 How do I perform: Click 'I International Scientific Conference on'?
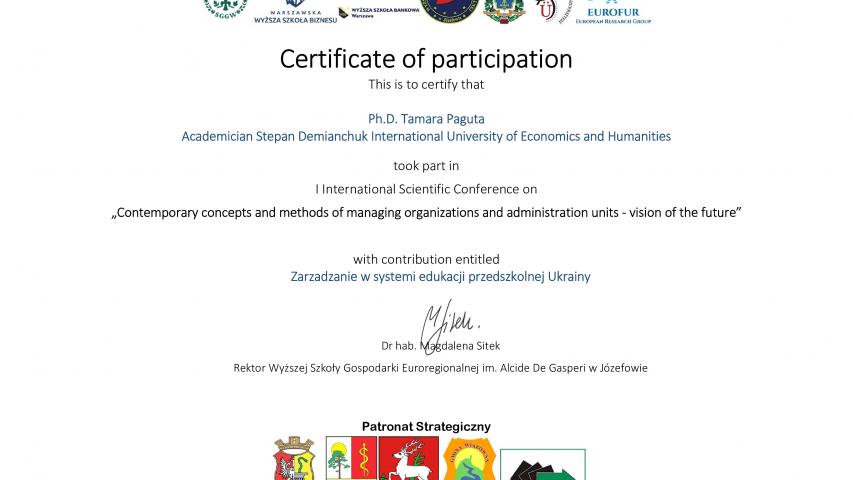(x=426, y=189)
